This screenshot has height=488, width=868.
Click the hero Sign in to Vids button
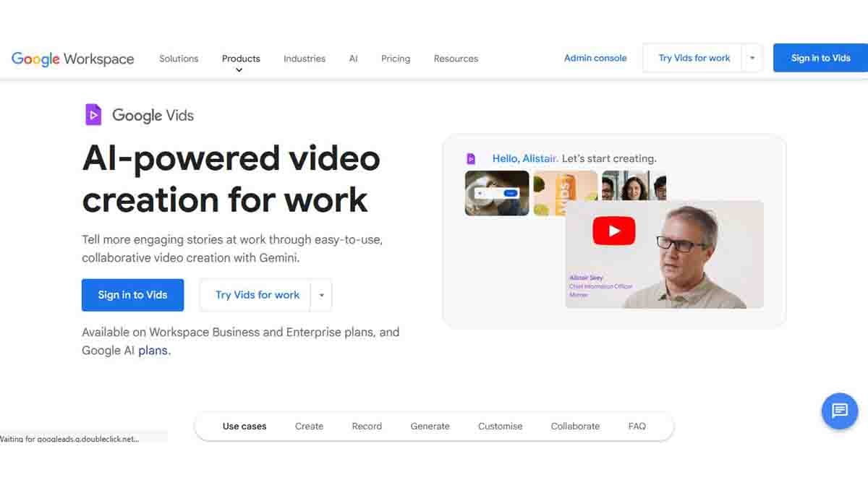(132, 295)
